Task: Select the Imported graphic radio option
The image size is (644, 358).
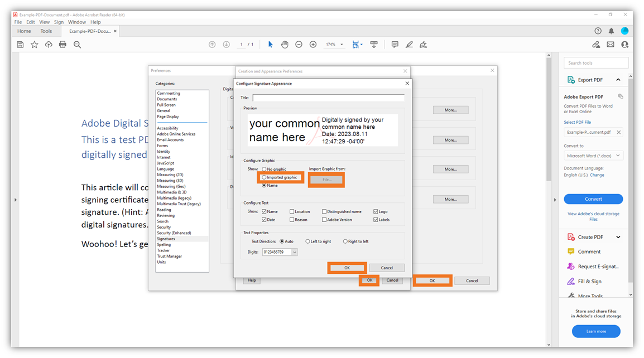Action: [x=264, y=177]
